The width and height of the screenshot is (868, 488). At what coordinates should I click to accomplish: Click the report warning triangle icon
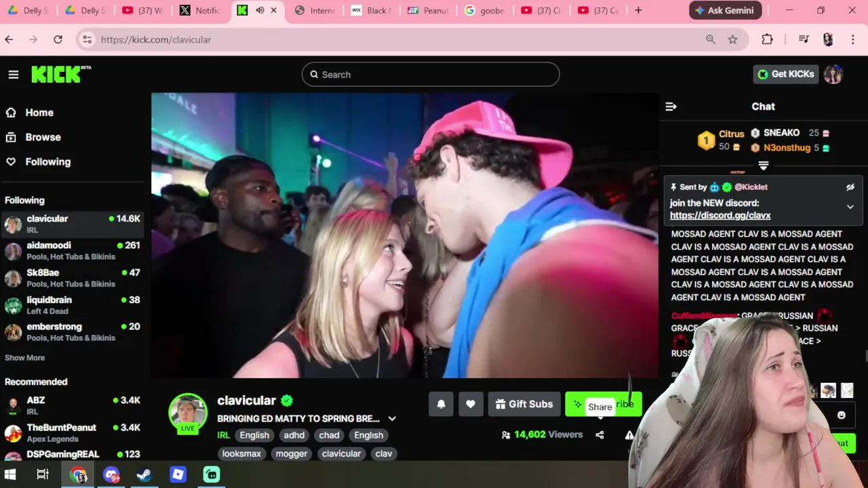629,434
